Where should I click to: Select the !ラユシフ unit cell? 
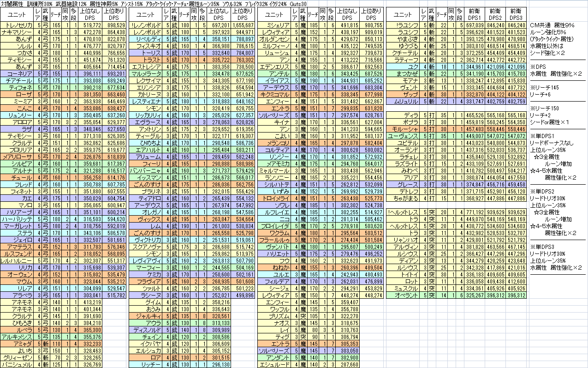click(403, 24)
